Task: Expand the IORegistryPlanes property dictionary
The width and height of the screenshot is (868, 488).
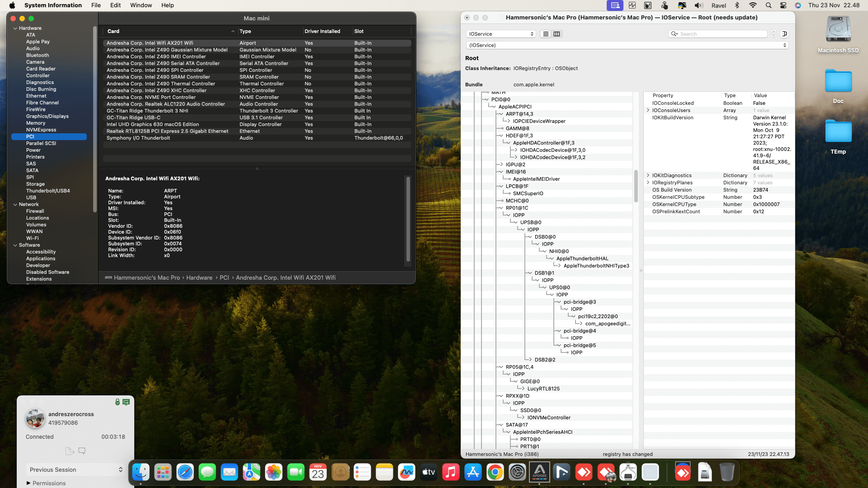Action: click(648, 183)
